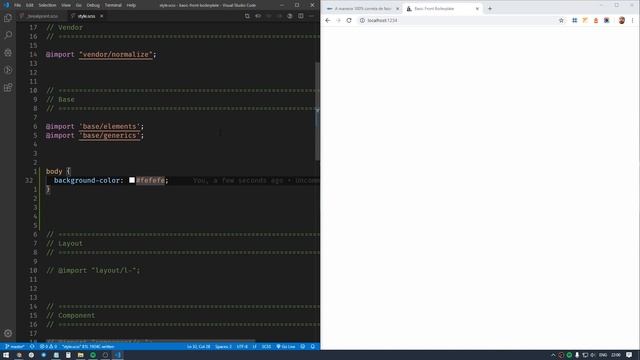This screenshot has height=360, width=640.
Task: Change end of line sequence LF
Action: pos(254,347)
